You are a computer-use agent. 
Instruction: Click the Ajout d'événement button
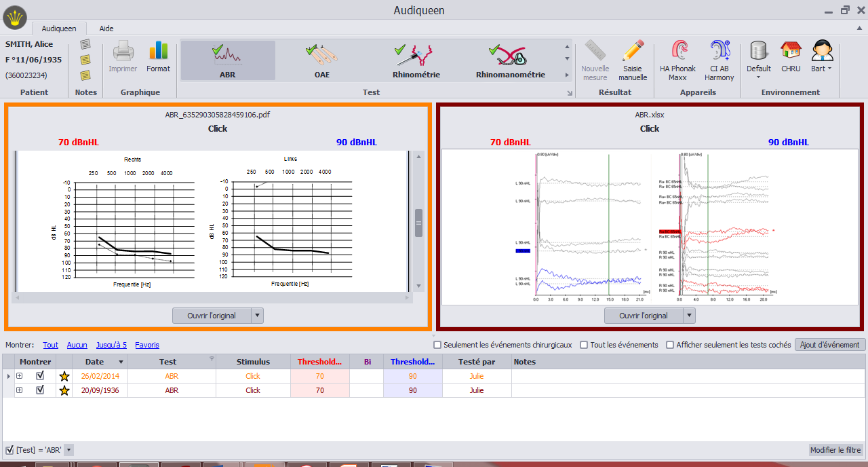830,345
